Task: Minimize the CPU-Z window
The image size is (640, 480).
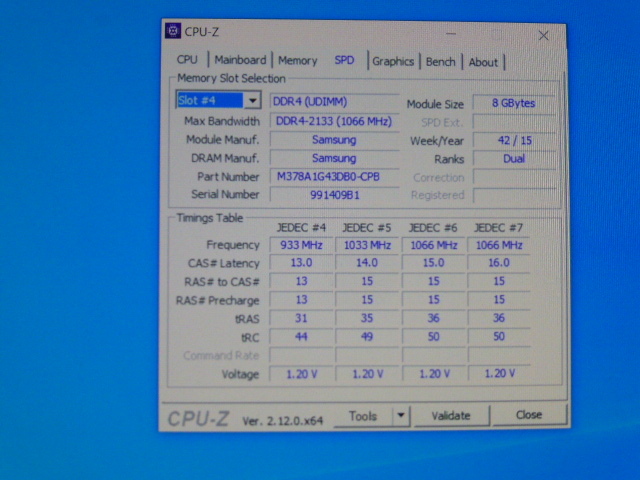Action: (x=451, y=34)
